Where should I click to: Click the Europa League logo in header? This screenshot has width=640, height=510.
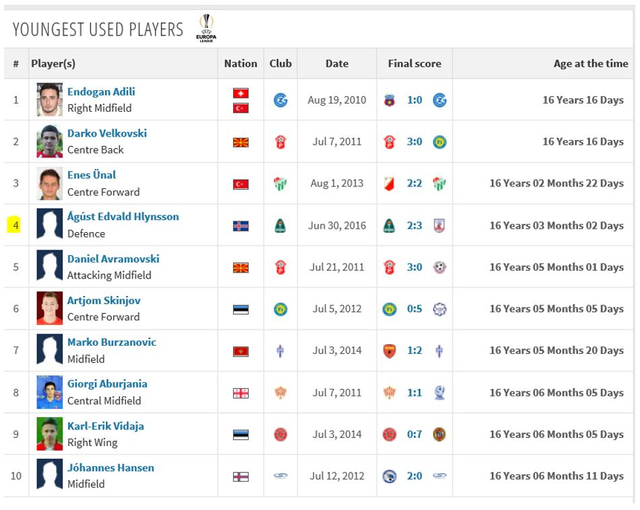pos(206,28)
